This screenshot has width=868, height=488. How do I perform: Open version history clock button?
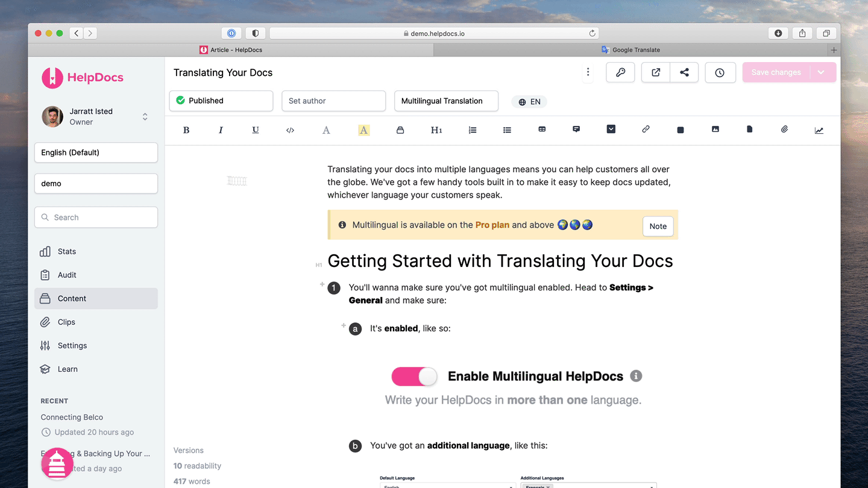720,72
